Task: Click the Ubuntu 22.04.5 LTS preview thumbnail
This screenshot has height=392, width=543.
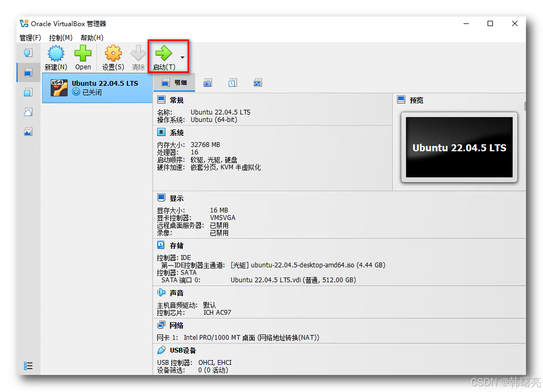Action: [x=459, y=147]
